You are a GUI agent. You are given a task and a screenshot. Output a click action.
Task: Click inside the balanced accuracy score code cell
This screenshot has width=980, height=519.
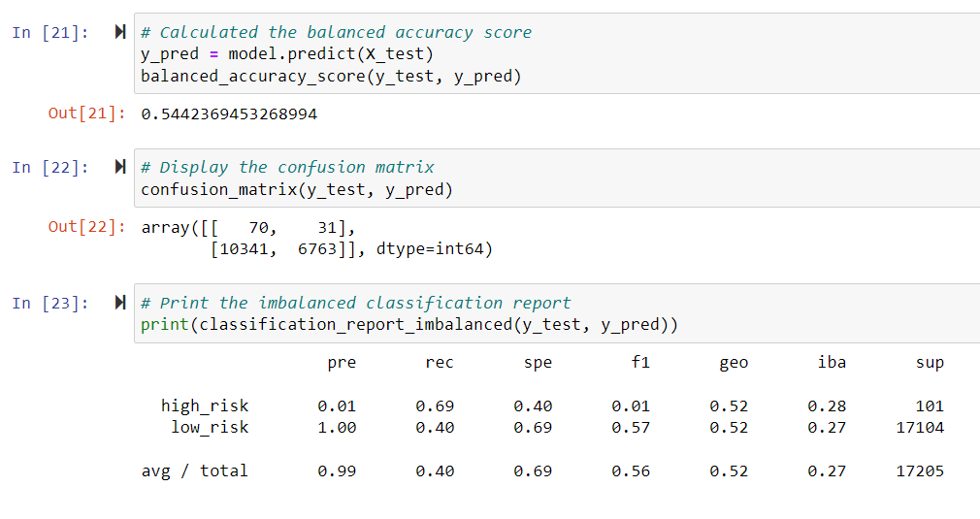pyautogui.click(x=557, y=53)
